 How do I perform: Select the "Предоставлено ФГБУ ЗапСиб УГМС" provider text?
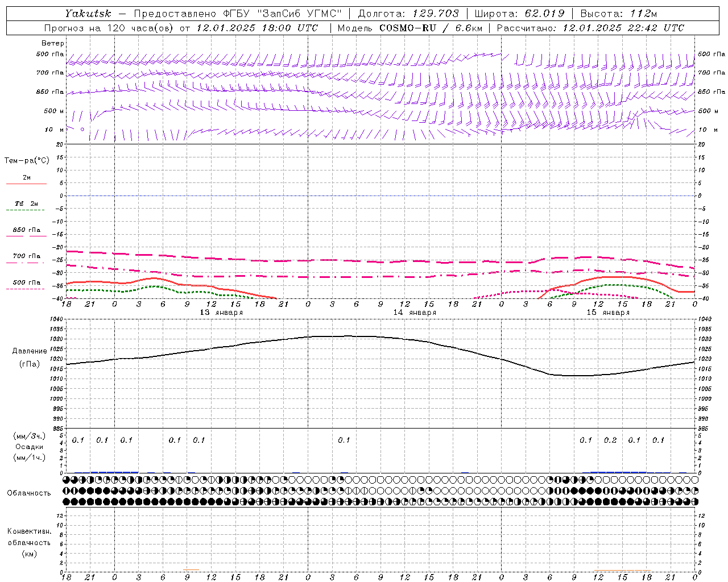[x=238, y=13]
